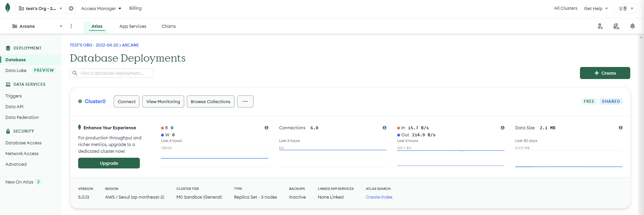Expand the Get Help menu

[596, 8]
